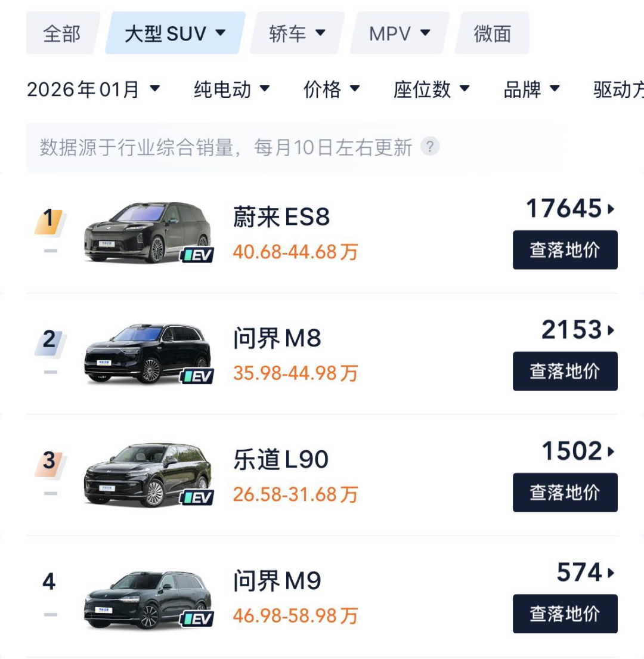Tap 查落地价 for 乐道 L90
This screenshot has height=659, width=644.
[x=565, y=492]
